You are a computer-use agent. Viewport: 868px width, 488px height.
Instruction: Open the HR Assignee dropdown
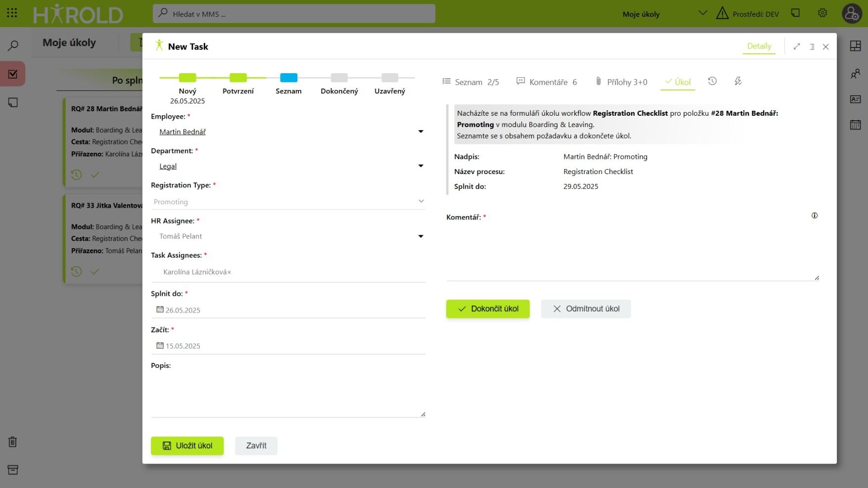420,236
